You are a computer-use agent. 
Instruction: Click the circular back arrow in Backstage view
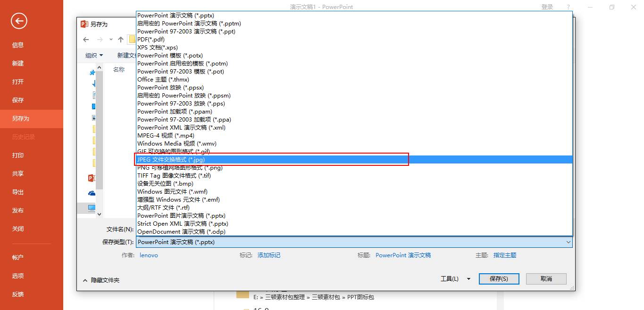tap(18, 21)
